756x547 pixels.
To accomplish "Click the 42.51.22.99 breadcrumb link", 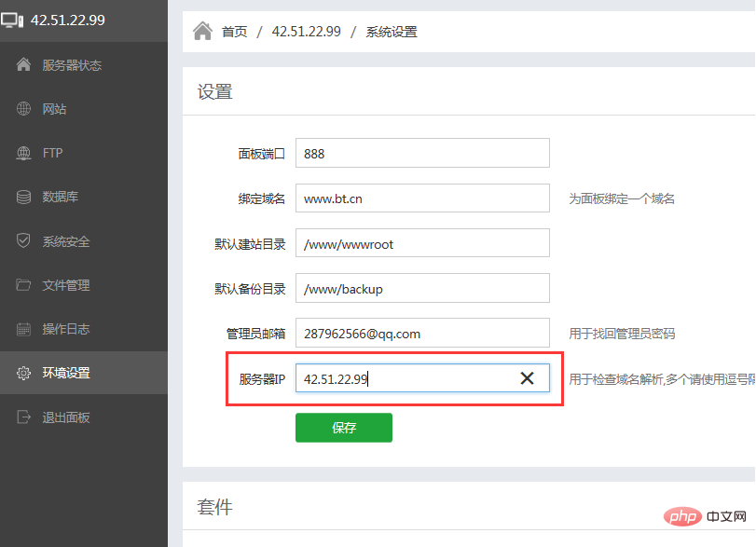I will 306,32.
